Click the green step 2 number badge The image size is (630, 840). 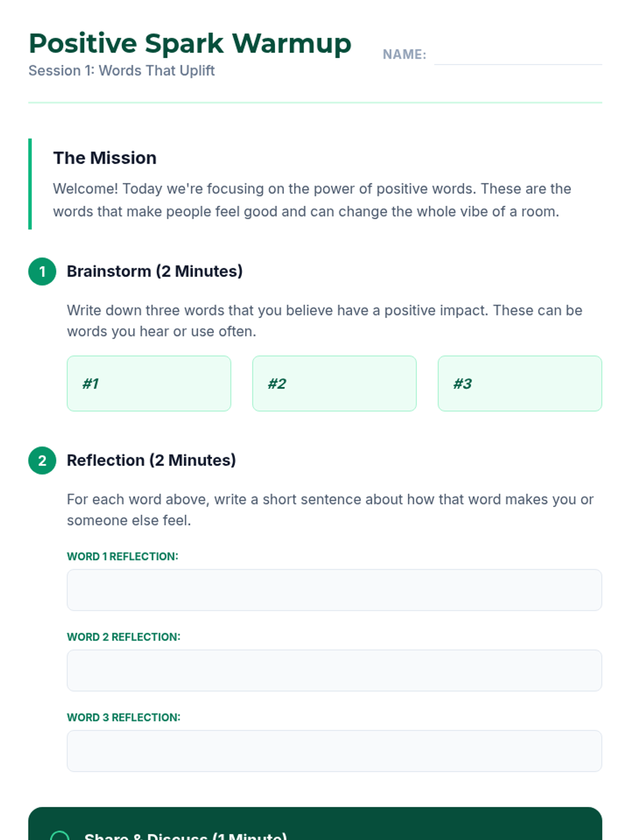tap(42, 460)
